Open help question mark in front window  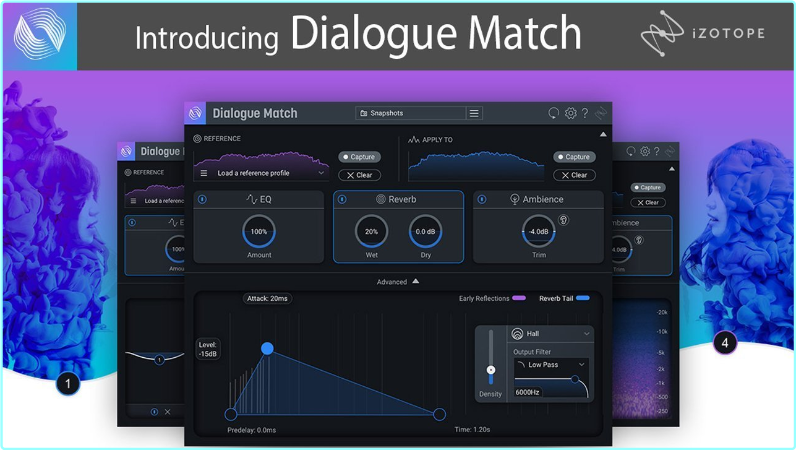click(585, 113)
